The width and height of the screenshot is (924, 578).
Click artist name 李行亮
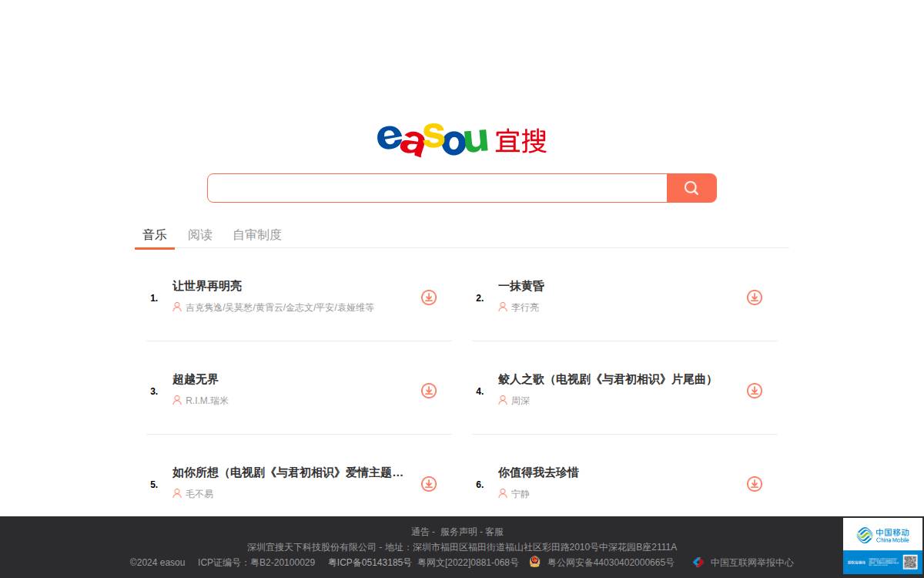tap(525, 307)
